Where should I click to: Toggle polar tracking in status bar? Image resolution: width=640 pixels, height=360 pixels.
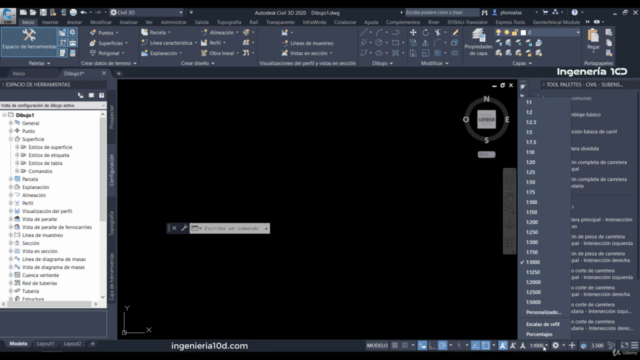pos(442,345)
